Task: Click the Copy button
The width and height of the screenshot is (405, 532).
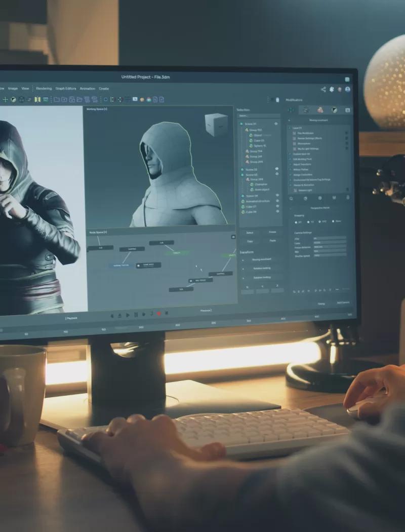Action: tap(250, 241)
